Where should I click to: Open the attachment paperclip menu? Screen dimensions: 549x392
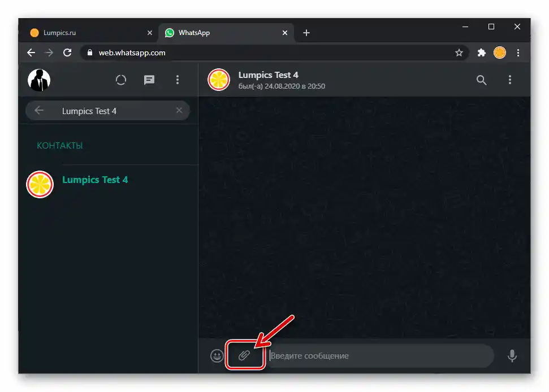click(245, 356)
